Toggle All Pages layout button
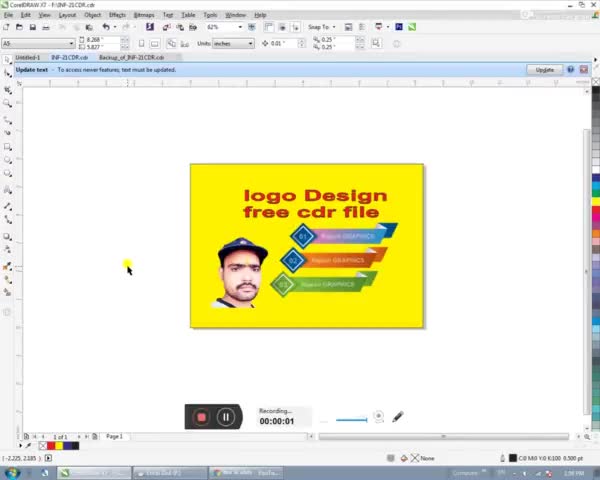Screen dimensions: 600x480 tap(171, 44)
